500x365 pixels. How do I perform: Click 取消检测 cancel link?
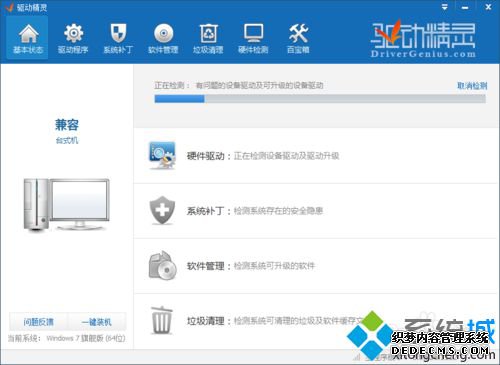tap(472, 86)
